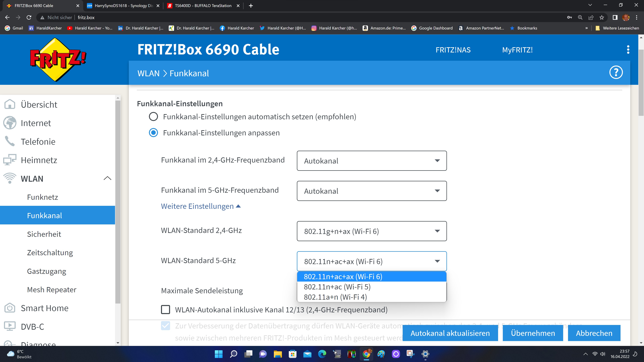
Task: Select 'Funkkanal-Einstellungen anpassen' radio button
Action: 153,133
